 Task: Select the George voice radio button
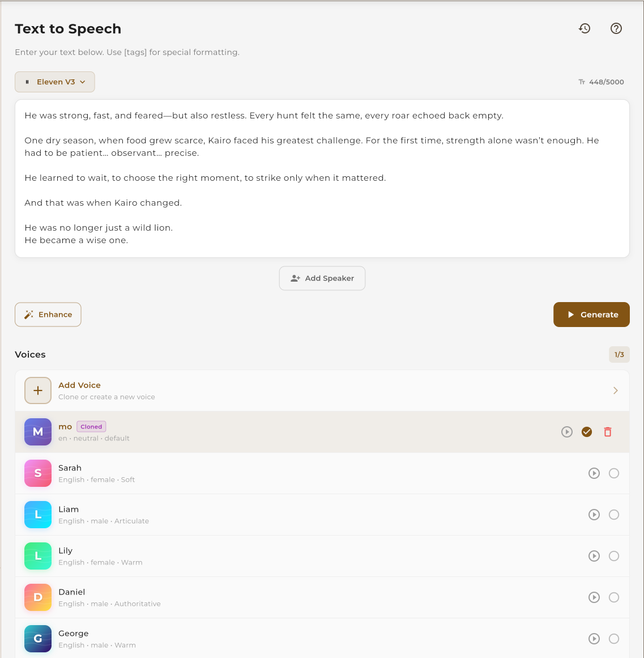(614, 638)
